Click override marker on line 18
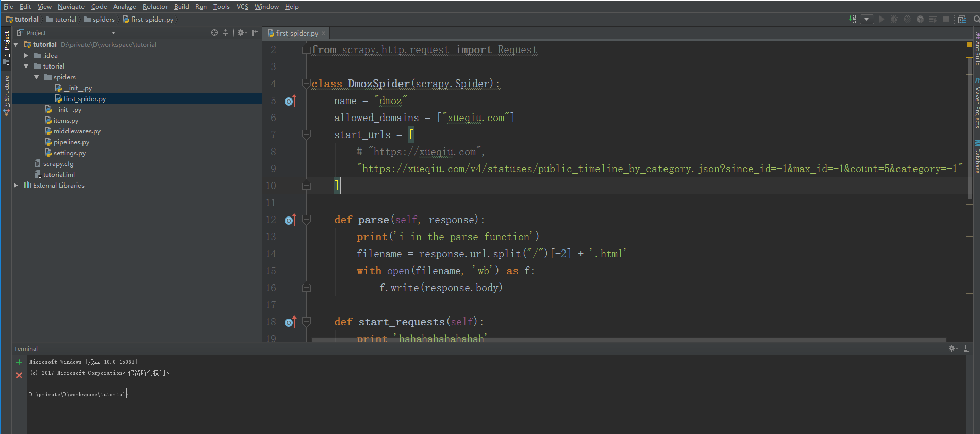980x434 pixels. (x=290, y=322)
